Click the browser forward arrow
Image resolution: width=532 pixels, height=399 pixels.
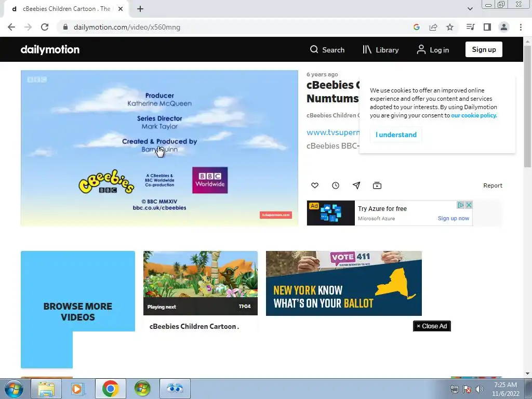pyautogui.click(x=28, y=27)
